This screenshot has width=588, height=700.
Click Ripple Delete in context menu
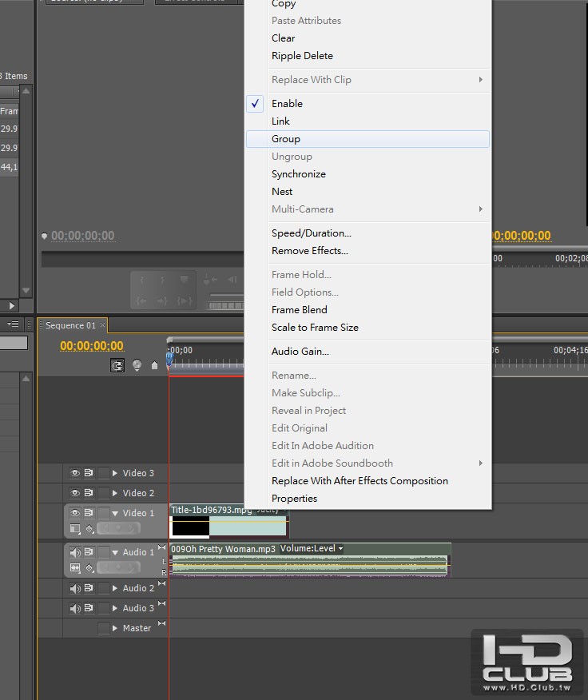tap(302, 56)
